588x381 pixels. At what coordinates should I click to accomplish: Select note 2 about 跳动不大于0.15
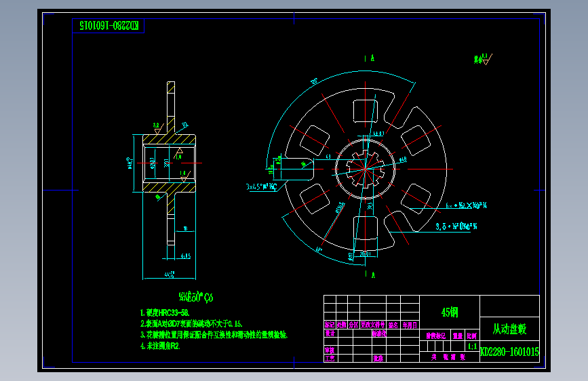(x=191, y=323)
